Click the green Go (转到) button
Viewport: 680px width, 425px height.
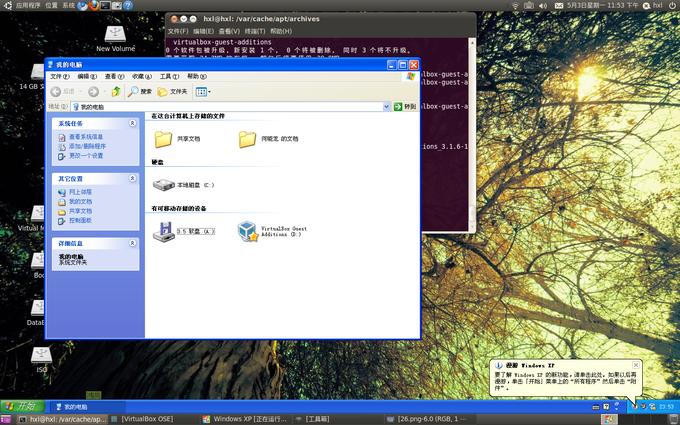[x=405, y=107]
